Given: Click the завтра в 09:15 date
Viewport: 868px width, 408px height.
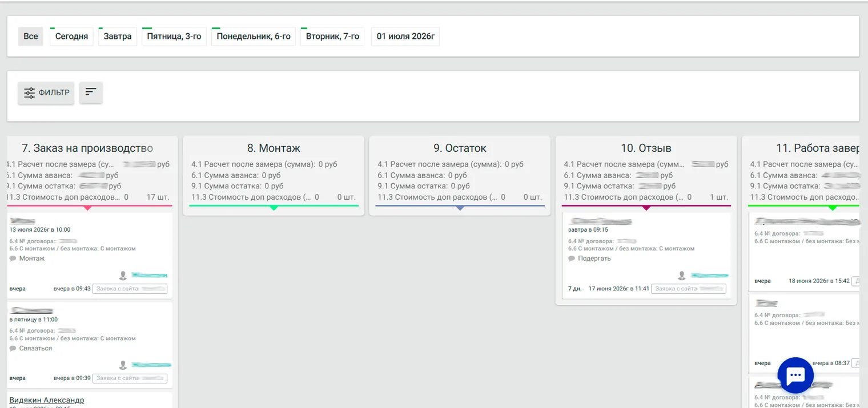Looking at the screenshot, I should 588,229.
